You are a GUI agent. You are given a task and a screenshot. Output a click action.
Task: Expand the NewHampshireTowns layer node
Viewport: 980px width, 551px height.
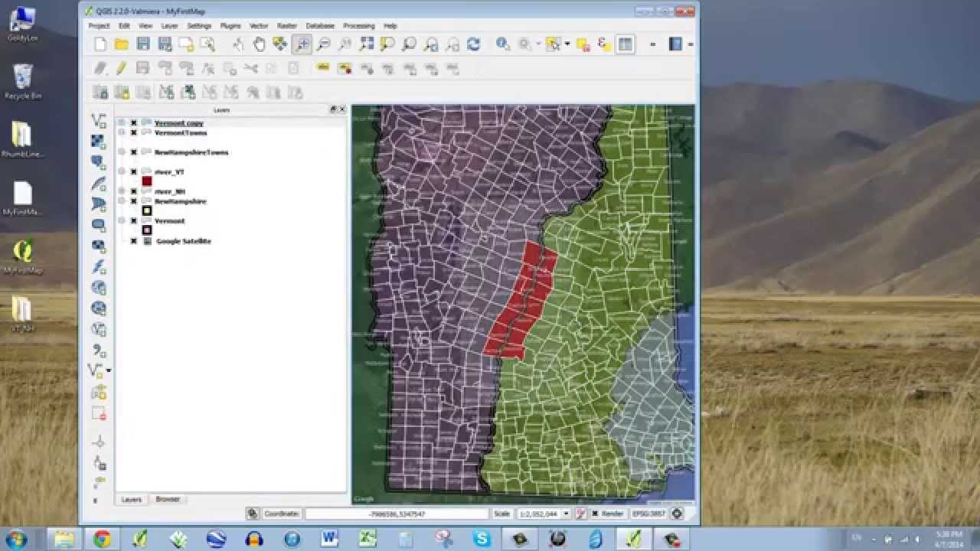pyautogui.click(x=122, y=152)
